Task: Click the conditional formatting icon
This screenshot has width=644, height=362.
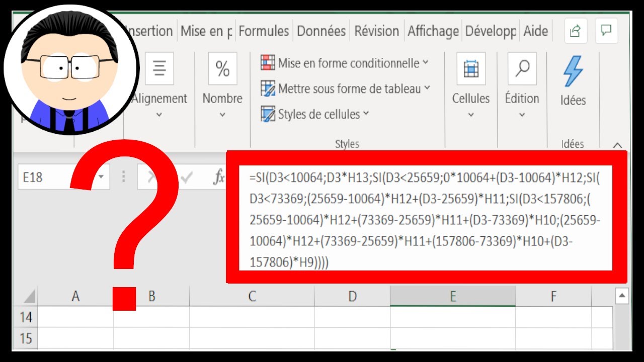Action: 268,63
